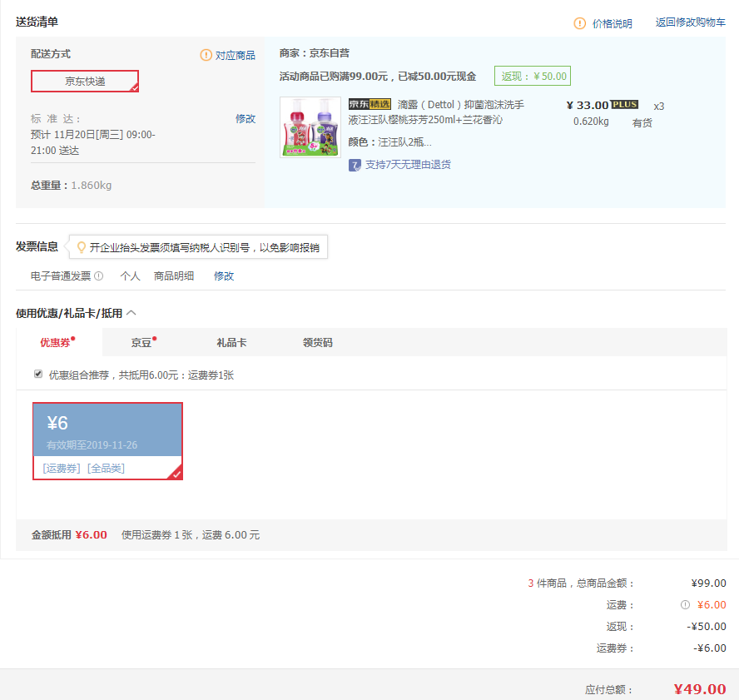Click the [运费券] [全品类] coupon label

(84, 469)
